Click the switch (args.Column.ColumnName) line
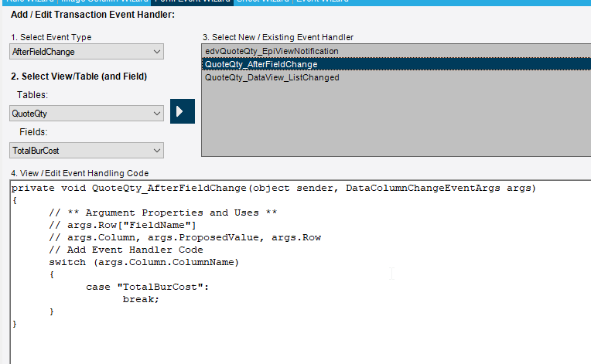The width and height of the screenshot is (591, 364). click(x=143, y=262)
